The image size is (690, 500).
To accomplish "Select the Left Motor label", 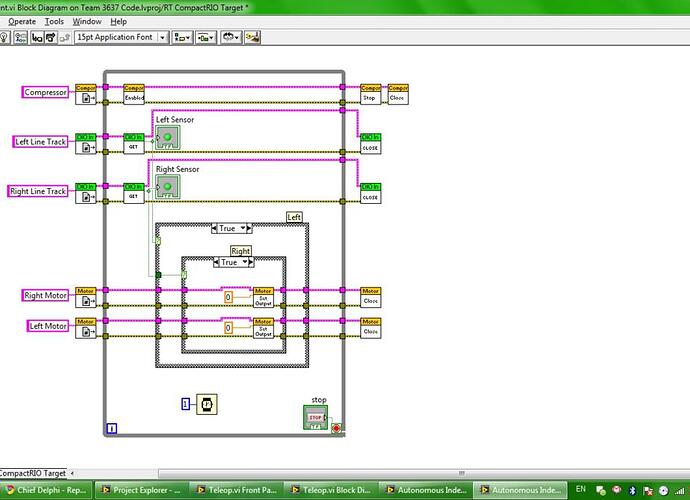I will click(48, 326).
